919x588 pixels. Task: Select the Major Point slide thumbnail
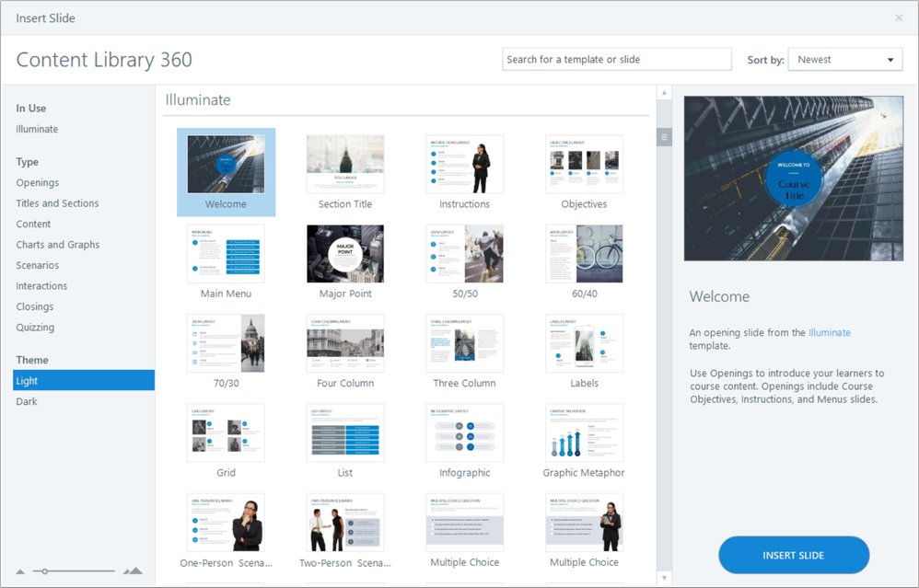click(x=345, y=254)
